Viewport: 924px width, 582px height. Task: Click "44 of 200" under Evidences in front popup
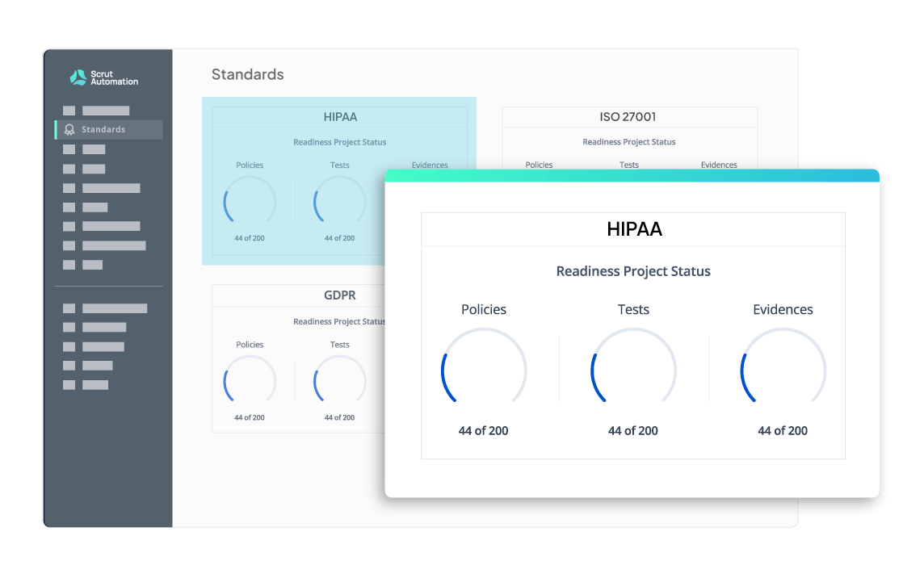pos(783,430)
